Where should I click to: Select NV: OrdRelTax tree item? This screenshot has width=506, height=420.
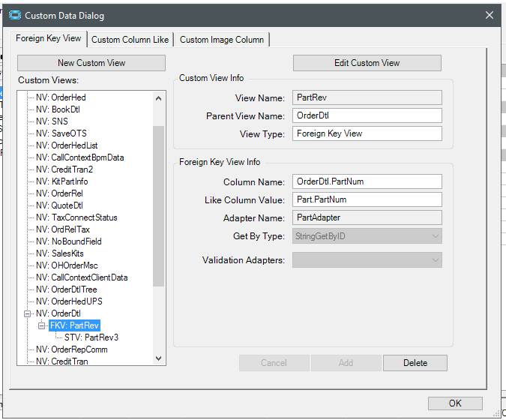pos(63,229)
